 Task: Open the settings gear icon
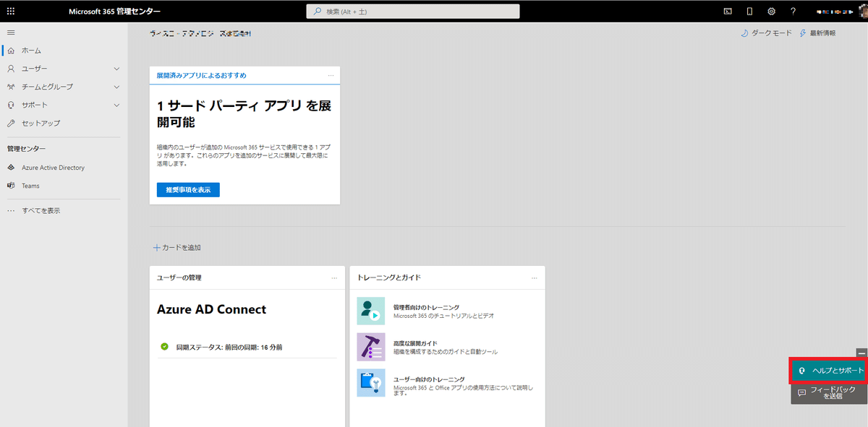tap(771, 12)
